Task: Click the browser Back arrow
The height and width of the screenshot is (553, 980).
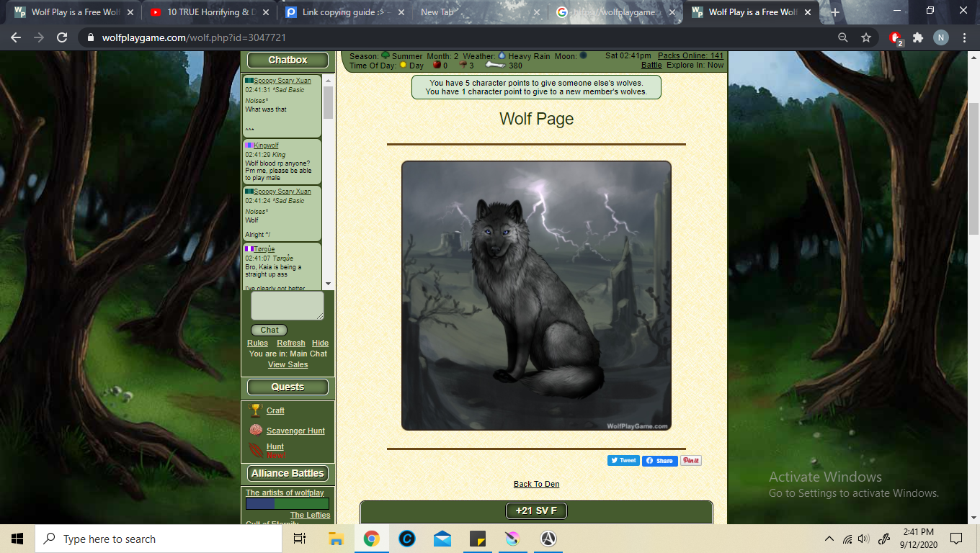Action: coord(16,38)
